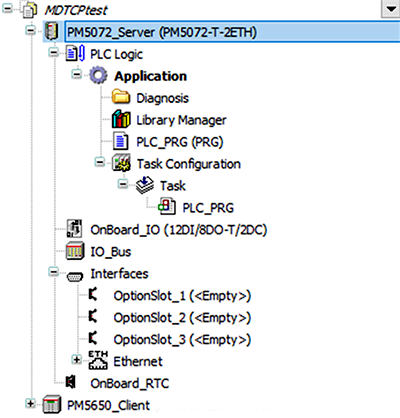Viewport: 400px width, 418px height.
Task: Collapse the Task Configuration branch
Action: [x=100, y=162]
